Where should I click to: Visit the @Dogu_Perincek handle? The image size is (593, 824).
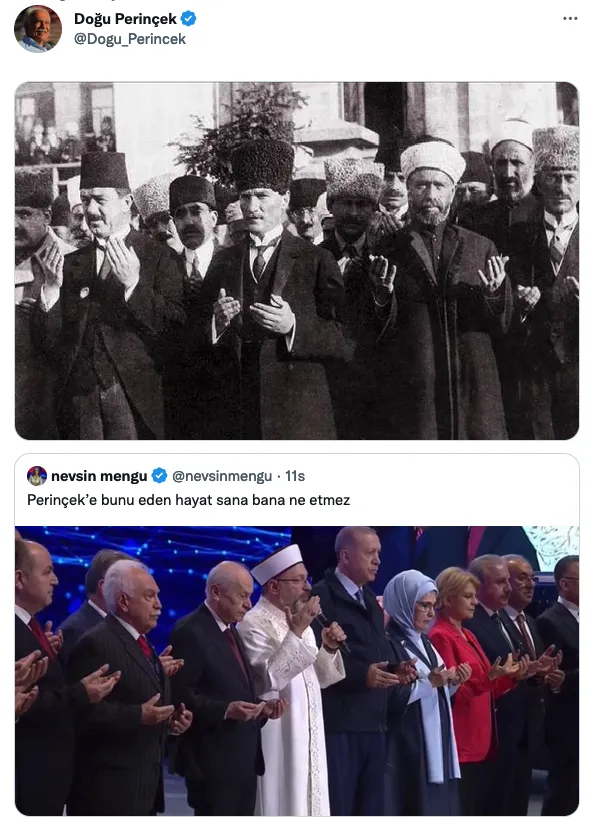130,39
